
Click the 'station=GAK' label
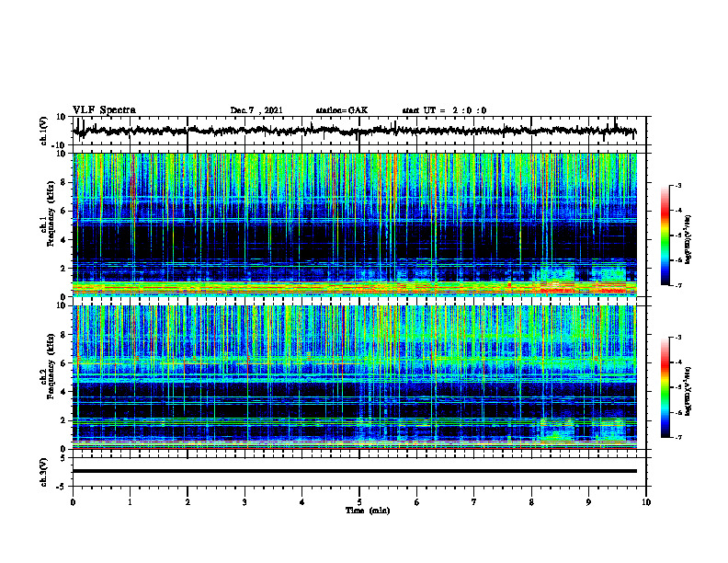342,110
